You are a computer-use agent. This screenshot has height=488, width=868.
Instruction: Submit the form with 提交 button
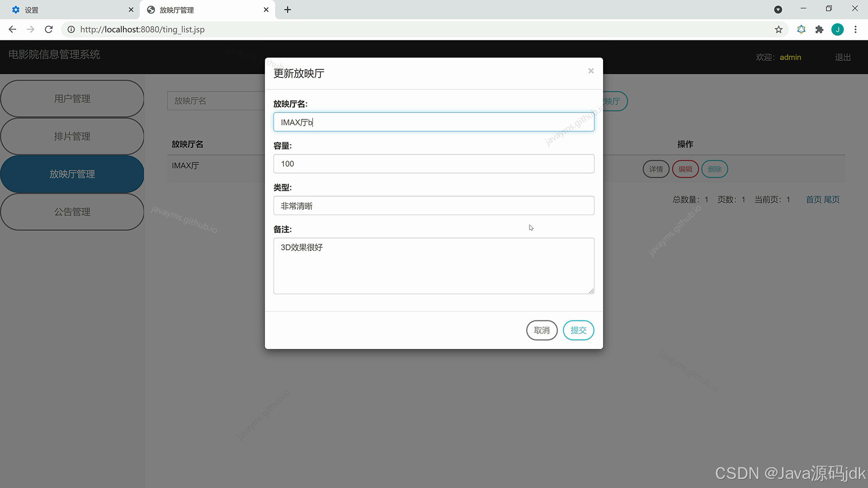578,330
